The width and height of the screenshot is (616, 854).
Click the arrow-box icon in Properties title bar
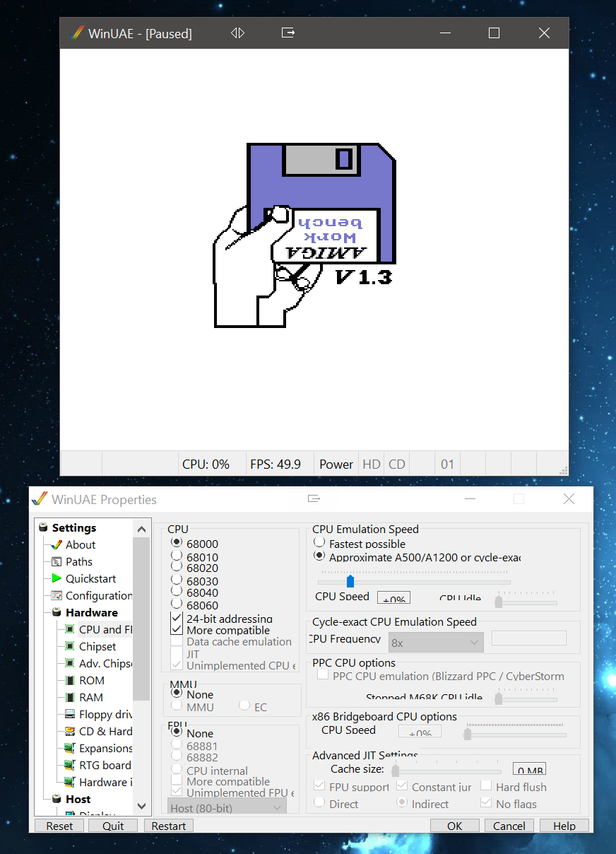(314, 498)
